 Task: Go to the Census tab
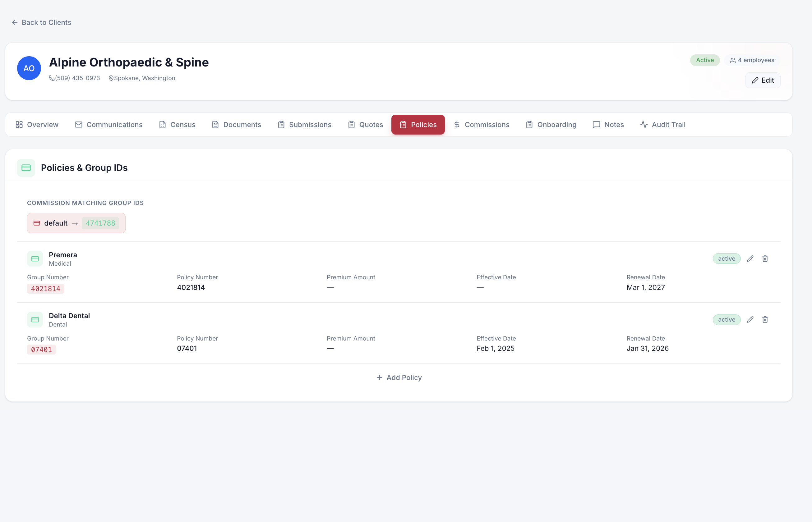(x=177, y=125)
